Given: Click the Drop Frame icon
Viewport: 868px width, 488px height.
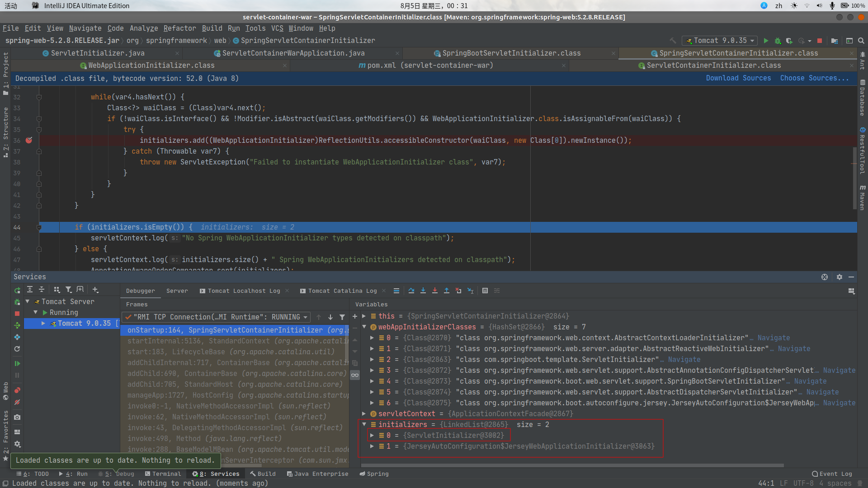Looking at the screenshot, I should click(x=458, y=291).
